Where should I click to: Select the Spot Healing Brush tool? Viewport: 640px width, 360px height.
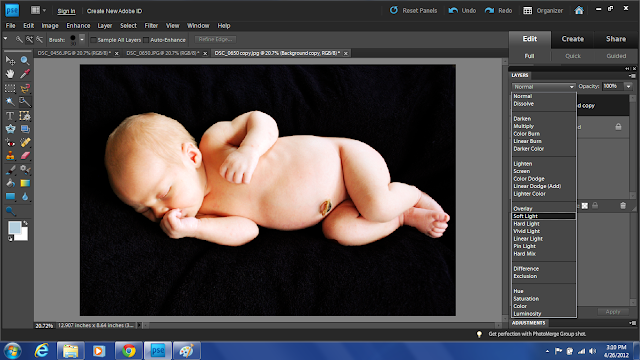25,143
